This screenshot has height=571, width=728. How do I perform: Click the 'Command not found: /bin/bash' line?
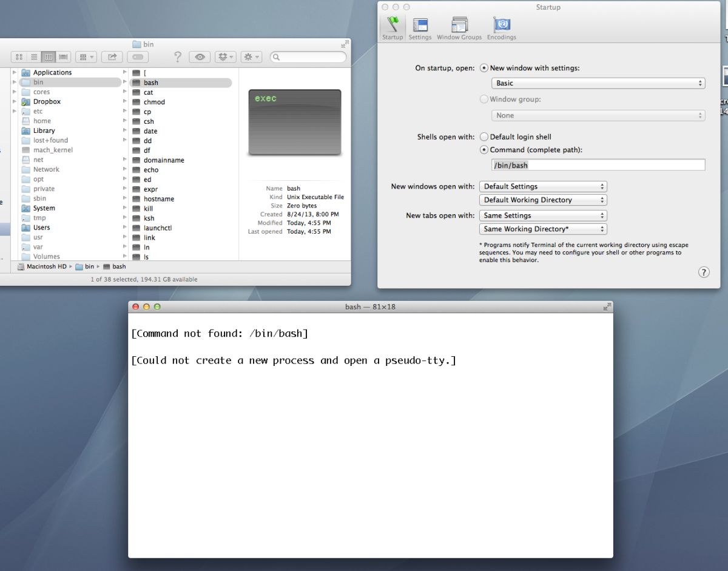[x=220, y=334]
